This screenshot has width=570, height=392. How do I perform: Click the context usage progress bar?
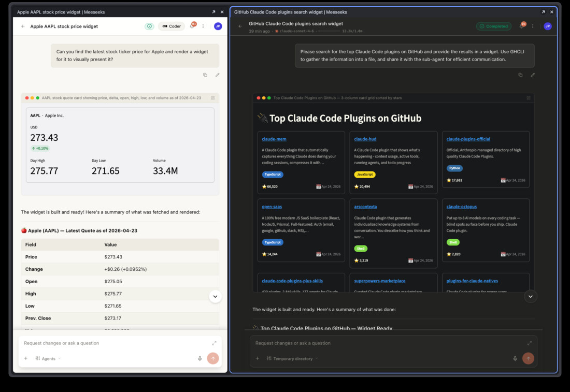330,31
